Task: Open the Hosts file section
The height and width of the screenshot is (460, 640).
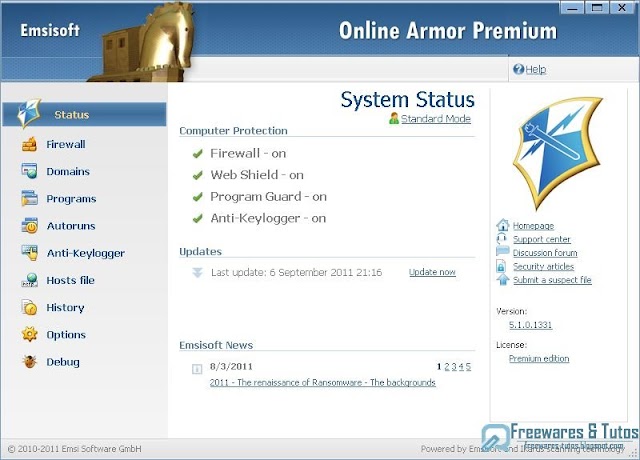Action: pos(70,280)
